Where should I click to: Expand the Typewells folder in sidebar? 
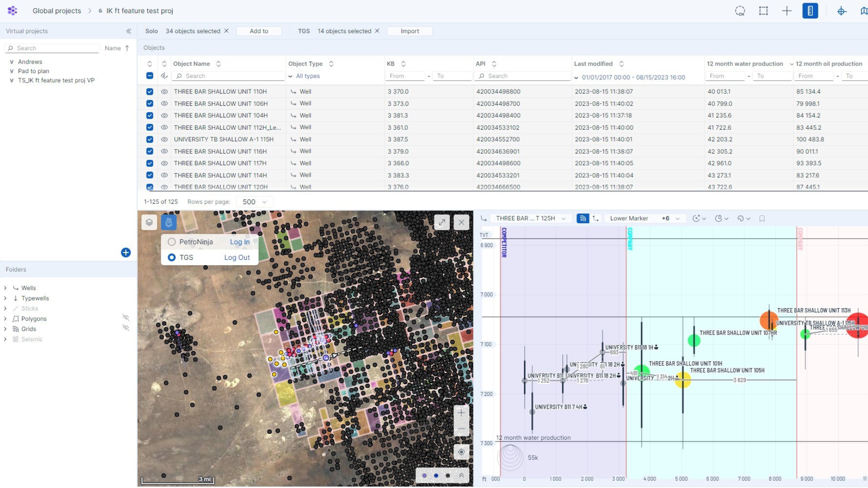tap(5, 298)
